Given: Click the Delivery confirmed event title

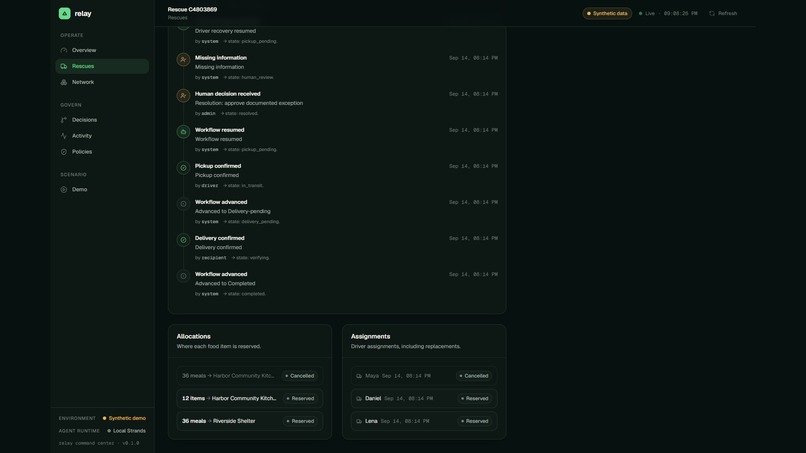Looking at the screenshot, I should point(219,238).
